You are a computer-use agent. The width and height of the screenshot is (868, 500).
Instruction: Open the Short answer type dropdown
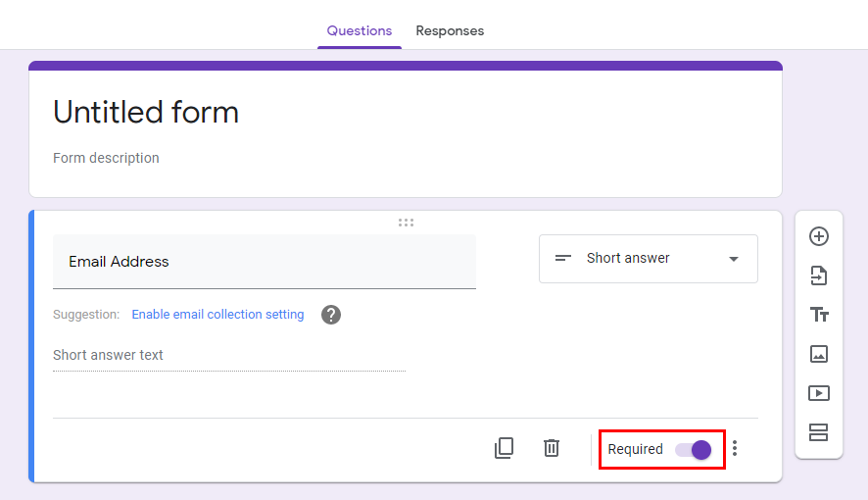pos(649,259)
